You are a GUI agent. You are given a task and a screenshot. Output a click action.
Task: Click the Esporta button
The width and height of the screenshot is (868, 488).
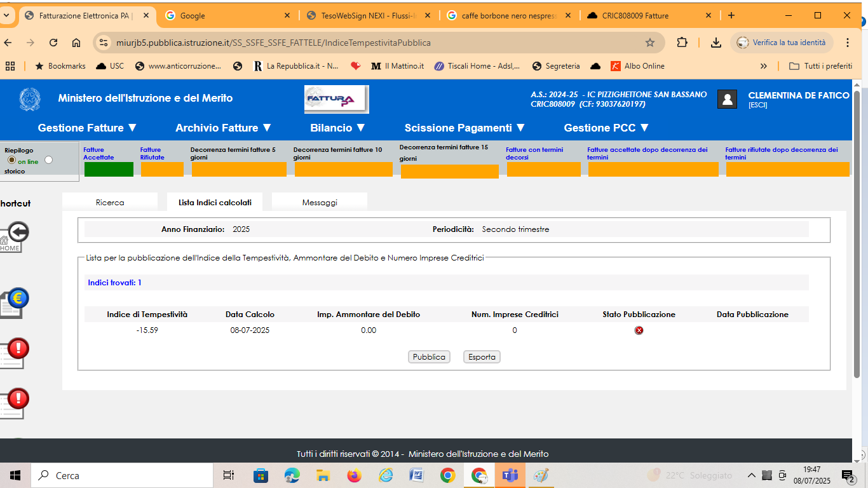[x=482, y=357]
